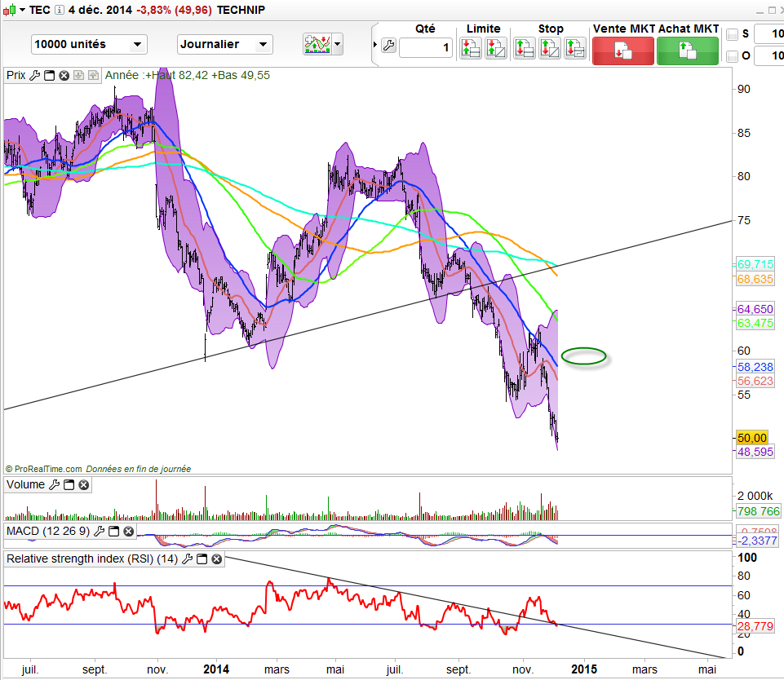Close the Volume panel
Screen dimensions: 784x680
click(84, 484)
